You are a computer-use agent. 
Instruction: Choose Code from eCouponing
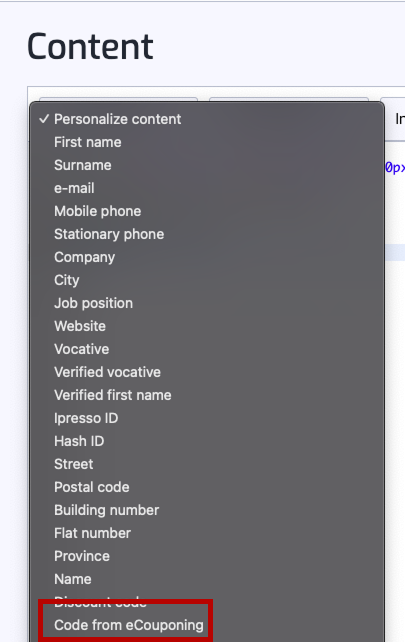tap(207, 625)
